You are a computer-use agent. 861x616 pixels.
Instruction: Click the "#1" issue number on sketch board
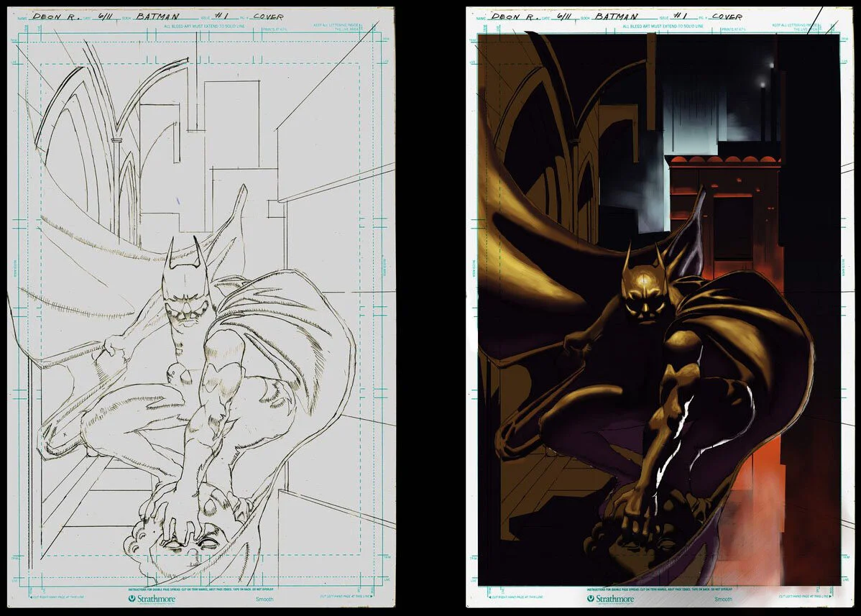click(220, 17)
